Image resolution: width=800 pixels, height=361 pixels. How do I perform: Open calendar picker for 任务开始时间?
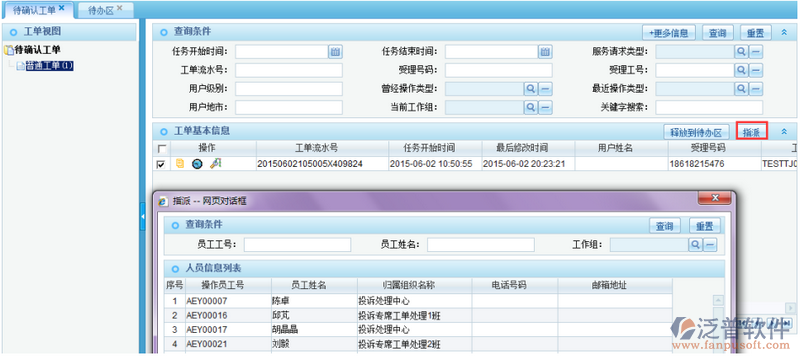[335, 51]
